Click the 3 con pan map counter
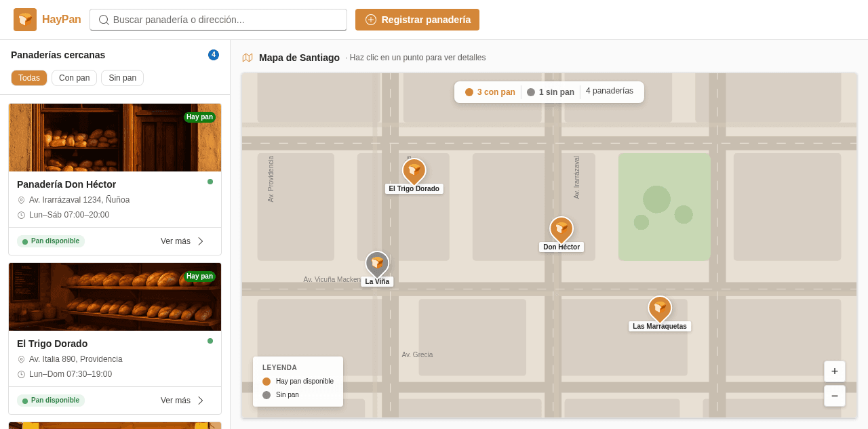Viewport: 868px width, 429px height. 490,92
